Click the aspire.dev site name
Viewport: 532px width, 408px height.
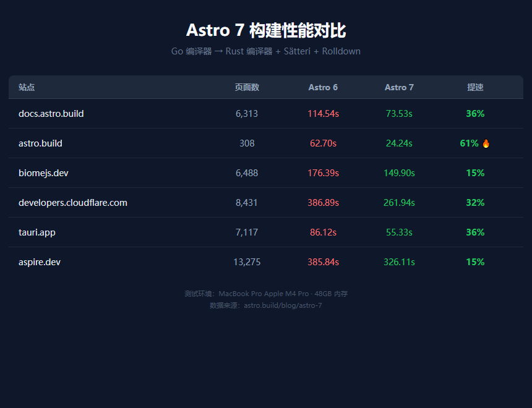point(40,262)
